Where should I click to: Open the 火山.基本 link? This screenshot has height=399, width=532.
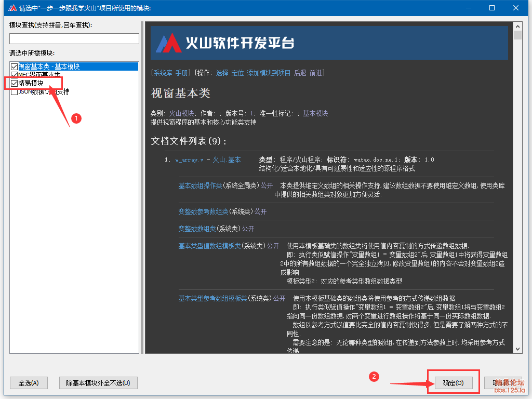coord(227,160)
